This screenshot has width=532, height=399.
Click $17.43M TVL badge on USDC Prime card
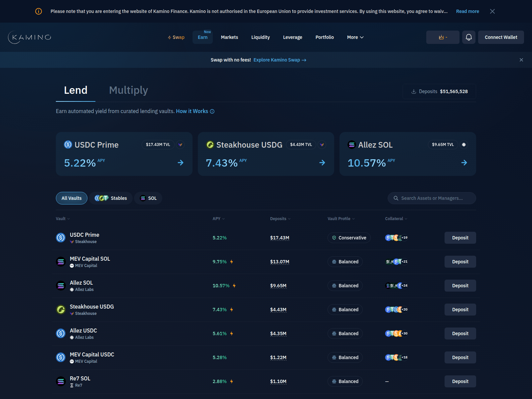coord(158,145)
